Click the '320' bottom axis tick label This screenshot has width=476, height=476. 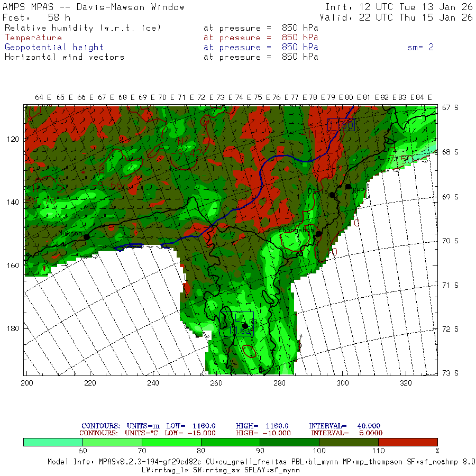(406, 383)
